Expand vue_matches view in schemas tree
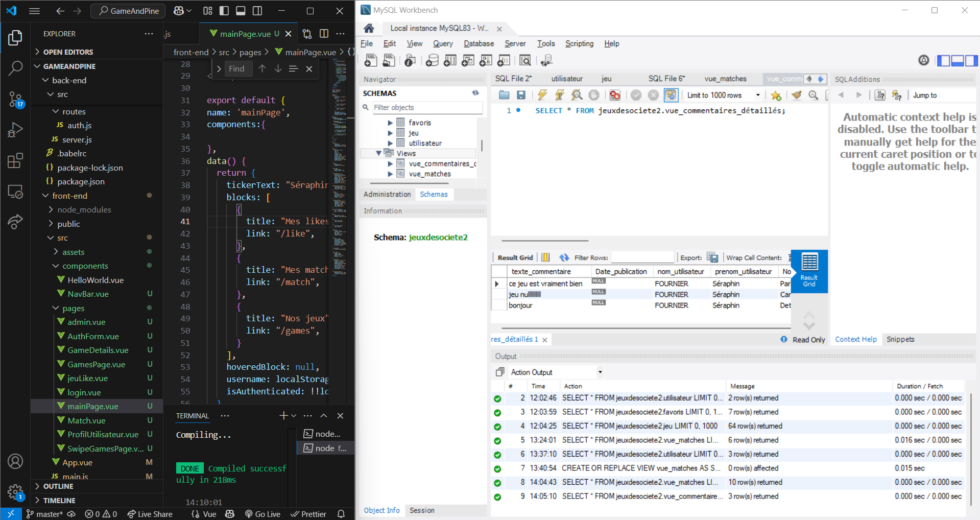The width and height of the screenshot is (980, 520). click(x=390, y=174)
